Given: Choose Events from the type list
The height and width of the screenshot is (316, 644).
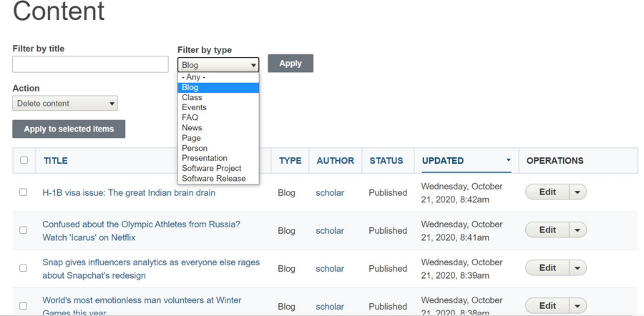Looking at the screenshot, I should (x=194, y=107).
